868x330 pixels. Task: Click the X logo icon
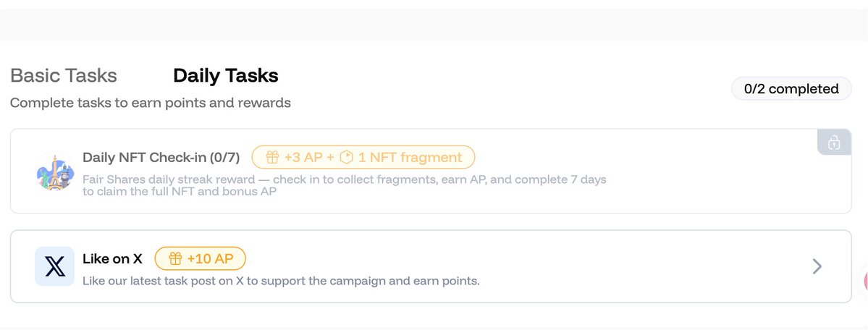tap(54, 266)
